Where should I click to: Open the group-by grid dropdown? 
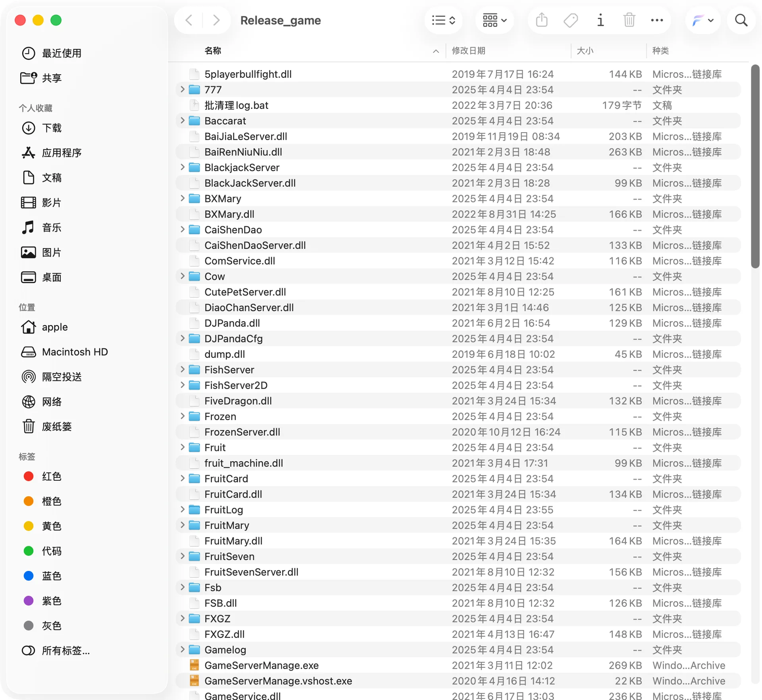494,20
